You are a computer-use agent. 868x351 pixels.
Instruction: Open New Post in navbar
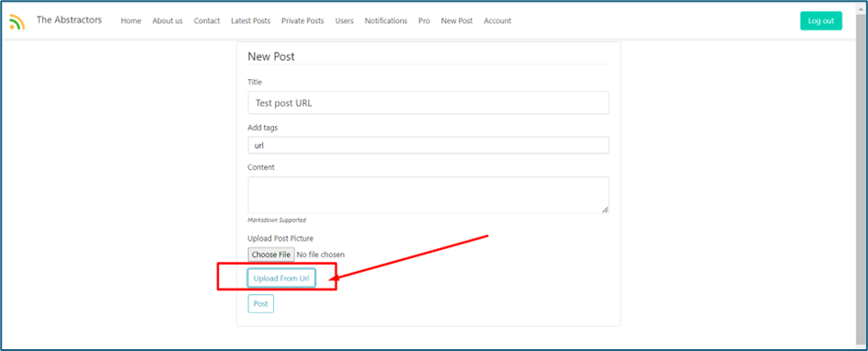[x=457, y=21]
